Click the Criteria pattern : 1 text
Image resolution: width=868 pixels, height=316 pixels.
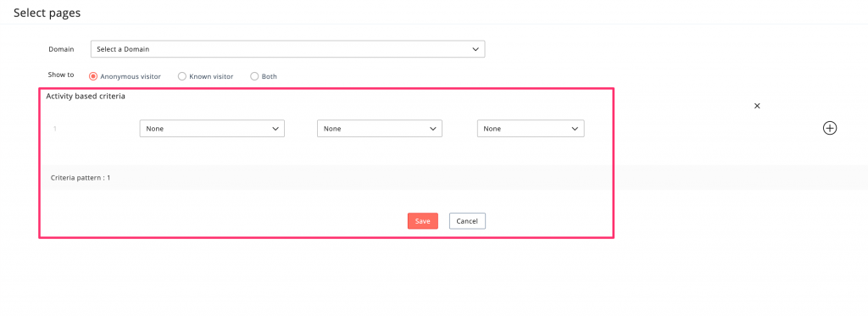(81, 178)
